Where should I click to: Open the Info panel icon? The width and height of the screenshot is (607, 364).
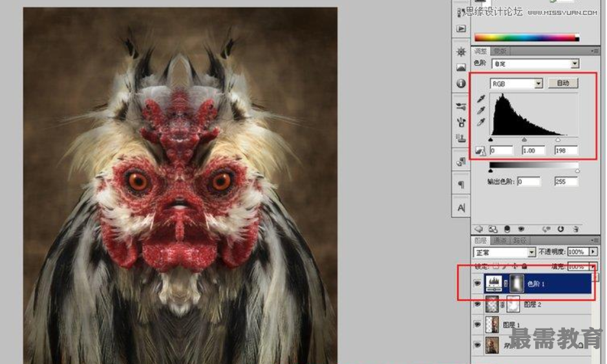tap(461, 83)
